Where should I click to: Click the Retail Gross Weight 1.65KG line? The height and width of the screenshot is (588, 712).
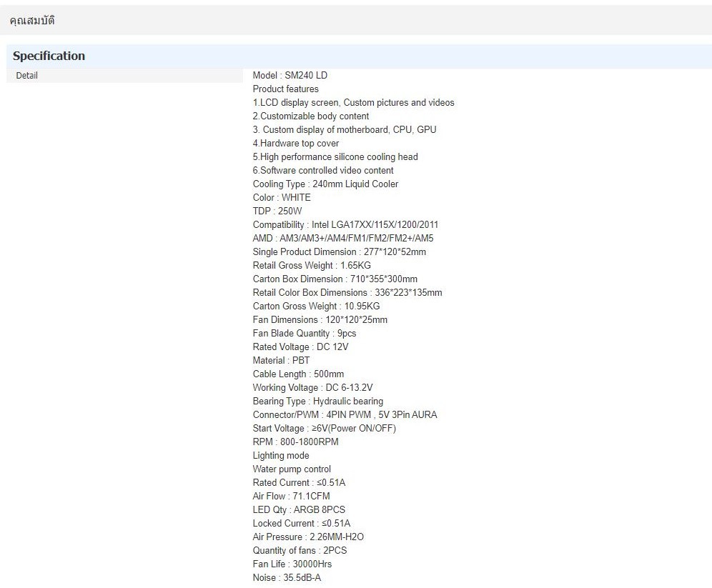point(312,266)
